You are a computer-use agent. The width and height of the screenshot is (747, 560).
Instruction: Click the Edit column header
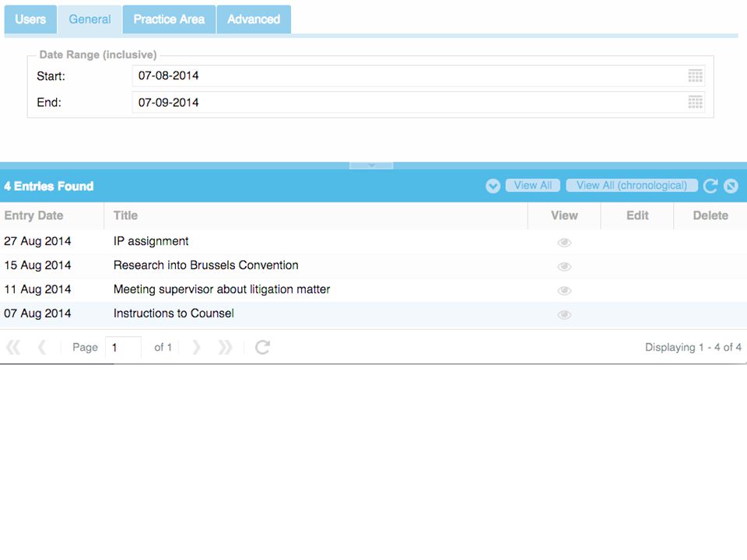(637, 215)
